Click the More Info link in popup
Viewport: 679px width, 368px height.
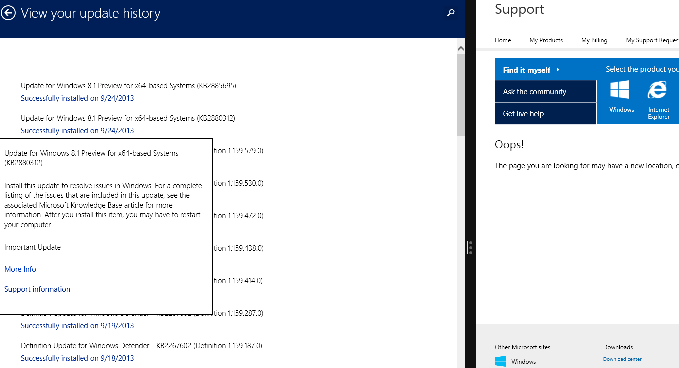click(20, 269)
